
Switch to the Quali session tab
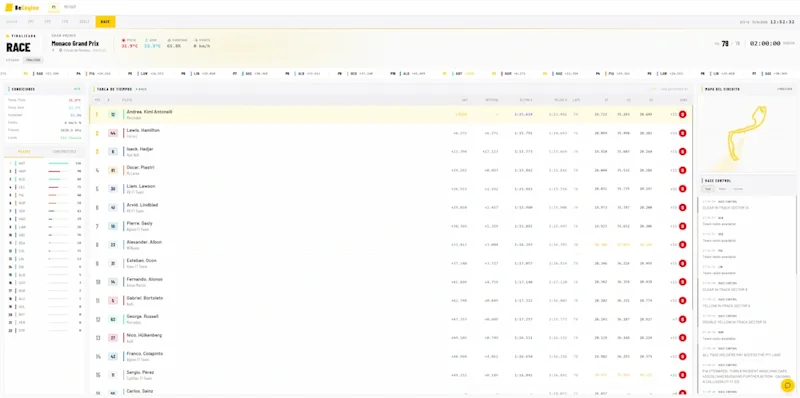(x=84, y=21)
